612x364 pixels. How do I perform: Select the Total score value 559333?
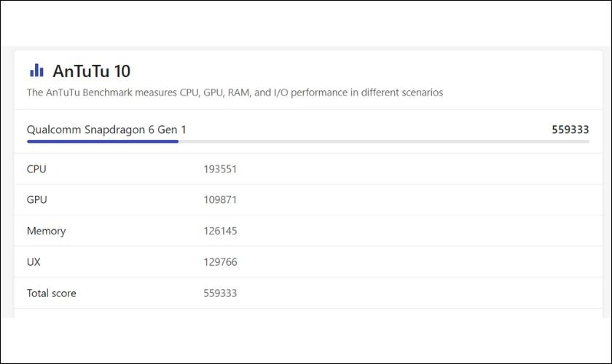coord(220,293)
